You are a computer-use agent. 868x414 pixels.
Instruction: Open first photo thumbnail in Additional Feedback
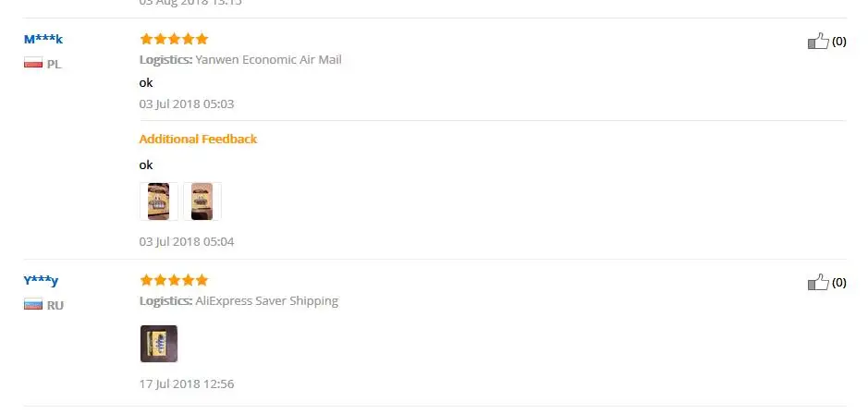[159, 201]
